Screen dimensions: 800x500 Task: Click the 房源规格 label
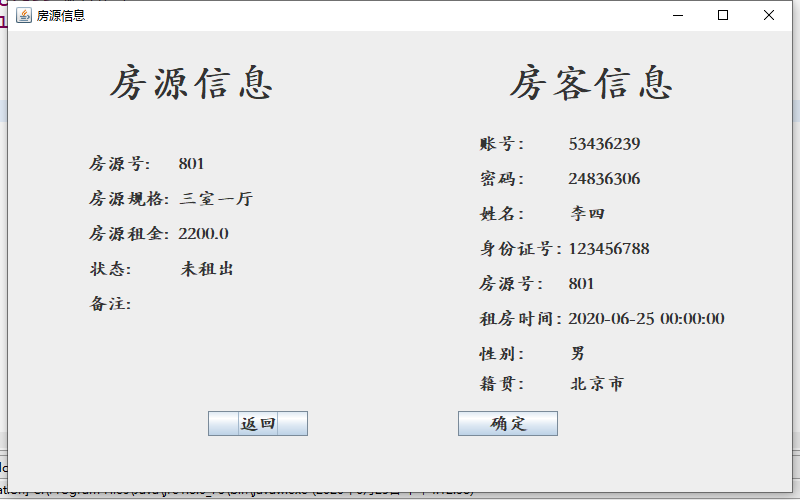pos(129,198)
